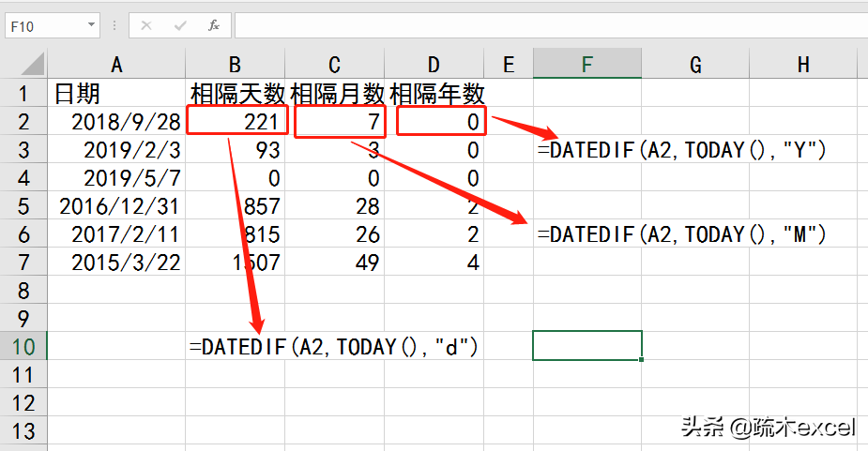868x451 pixels.
Task: Click the DATEDIF "d" formula text
Action: tap(333, 347)
